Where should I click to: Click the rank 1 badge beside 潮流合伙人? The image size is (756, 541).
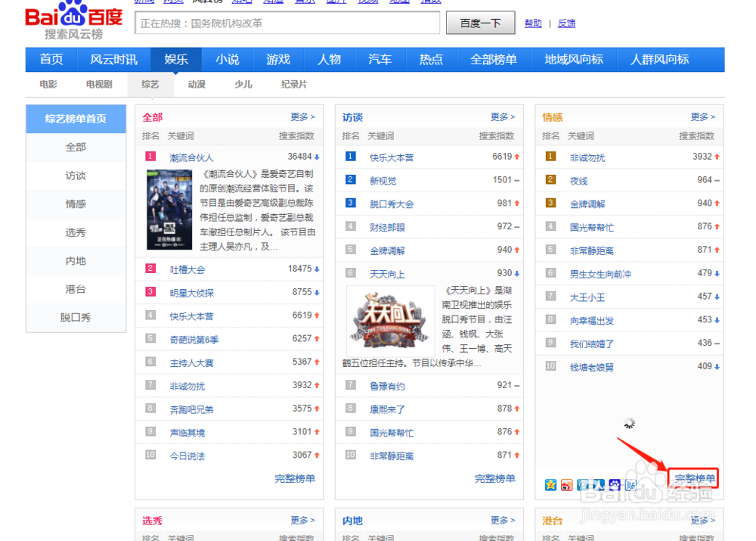coord(150,157)
